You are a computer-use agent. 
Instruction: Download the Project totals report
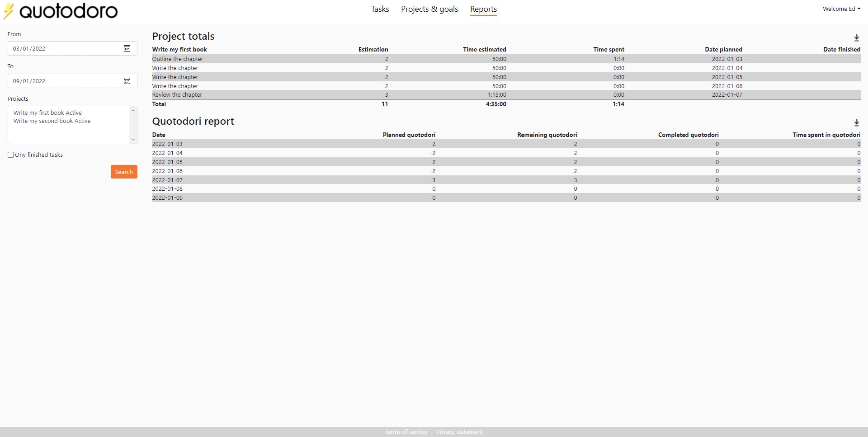(x=856, y=38)
